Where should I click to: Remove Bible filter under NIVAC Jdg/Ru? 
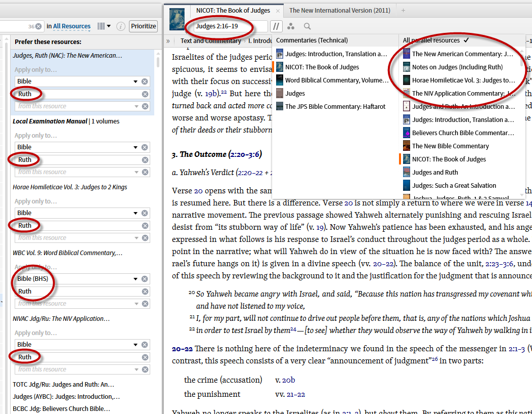(x=145, y=345)
